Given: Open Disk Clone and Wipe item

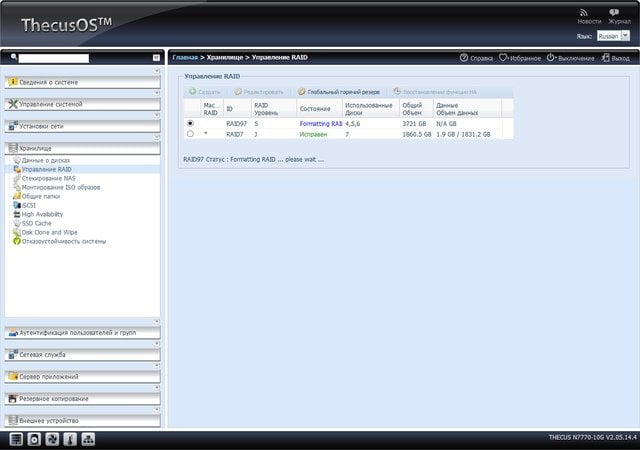Looking at the screenshot, I should click(x=49, y=232).
